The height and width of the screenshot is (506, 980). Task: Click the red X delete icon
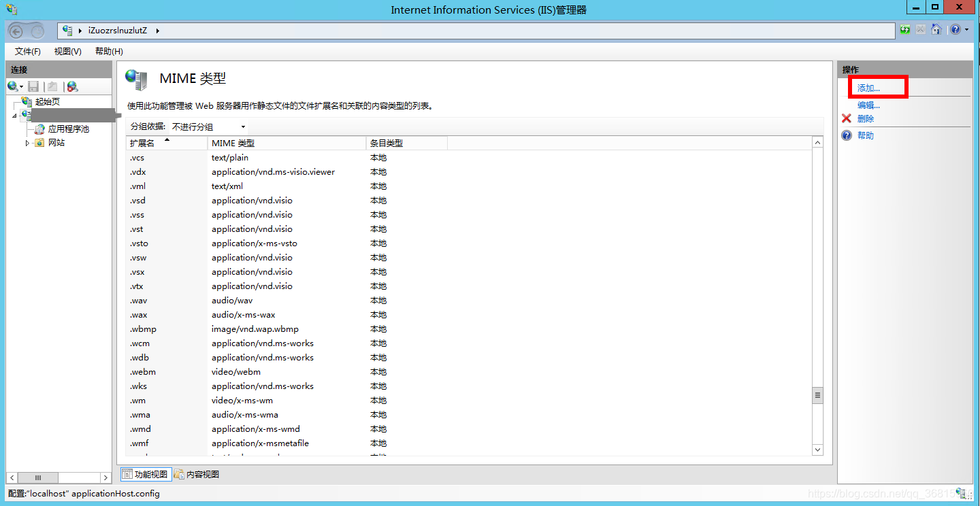(847, 118)
